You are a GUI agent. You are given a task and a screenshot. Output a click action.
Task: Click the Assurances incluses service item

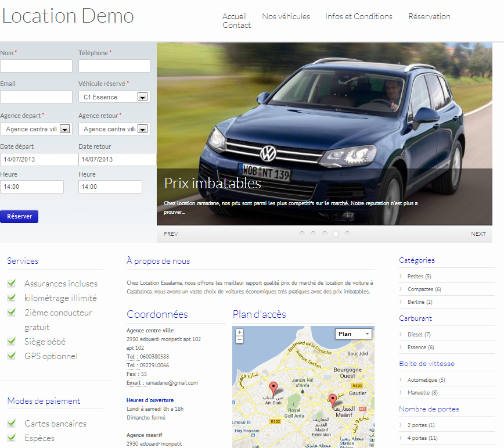(x=61, y=284)
